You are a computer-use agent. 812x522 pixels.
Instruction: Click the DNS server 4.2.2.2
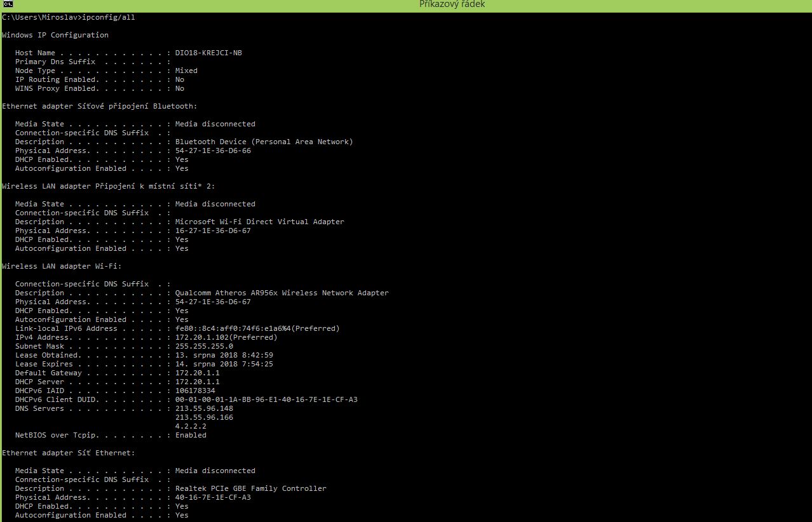click(x=191, y=426)
